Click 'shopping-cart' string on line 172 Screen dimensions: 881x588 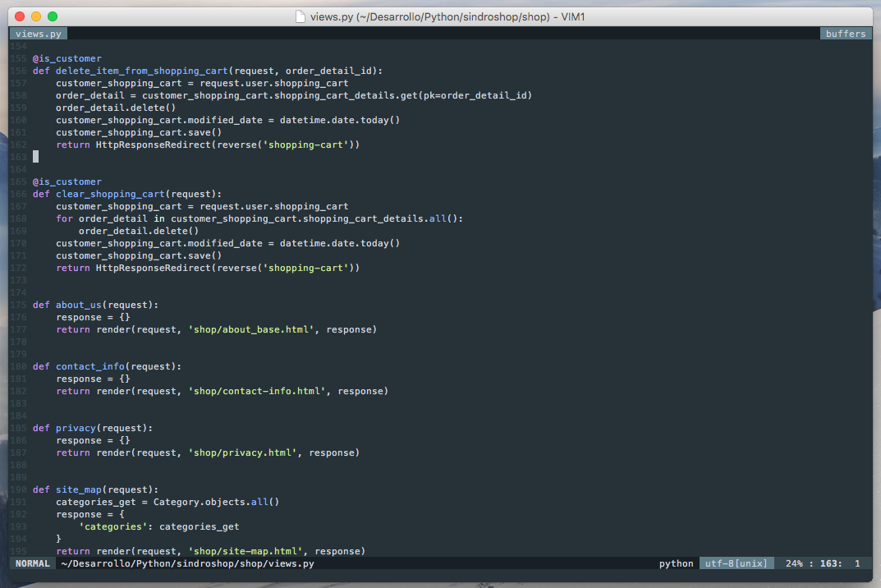306,269
